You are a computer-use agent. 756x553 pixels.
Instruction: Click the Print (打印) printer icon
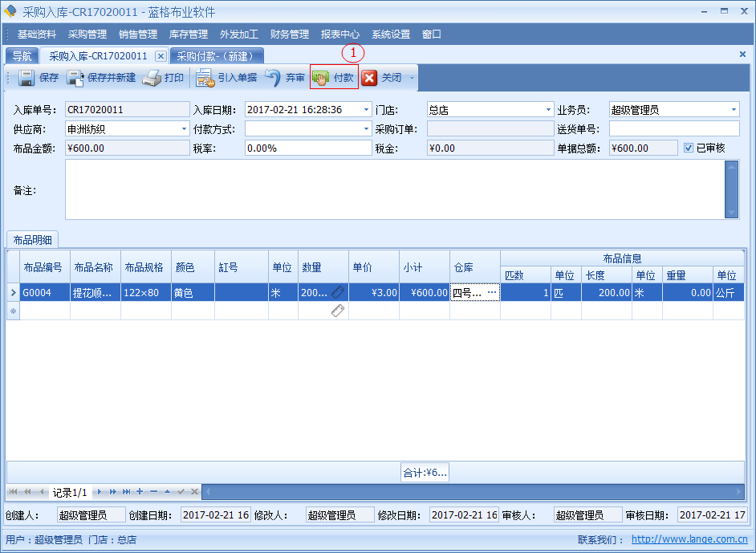[152, 79]
